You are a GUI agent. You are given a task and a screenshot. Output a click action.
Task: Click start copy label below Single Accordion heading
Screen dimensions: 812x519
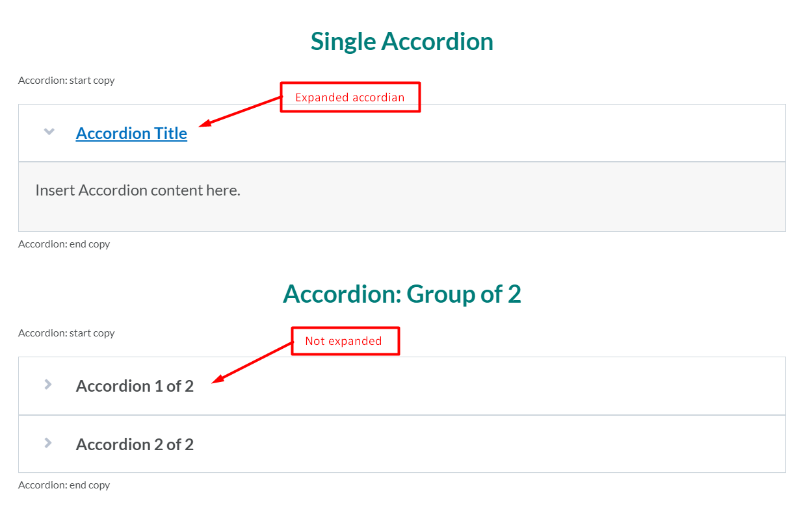coord(66,81)
